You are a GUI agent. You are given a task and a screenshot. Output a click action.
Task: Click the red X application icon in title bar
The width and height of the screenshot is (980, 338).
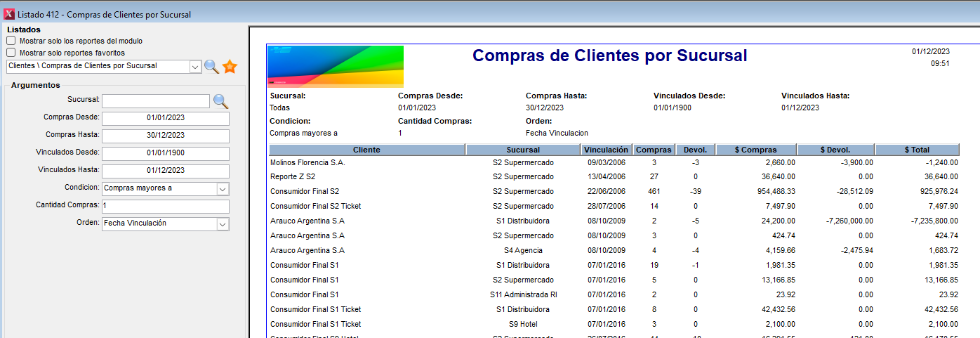point(9,14)
